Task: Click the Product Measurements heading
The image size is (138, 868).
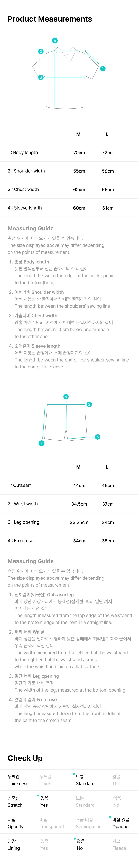Action: [50, 19]
